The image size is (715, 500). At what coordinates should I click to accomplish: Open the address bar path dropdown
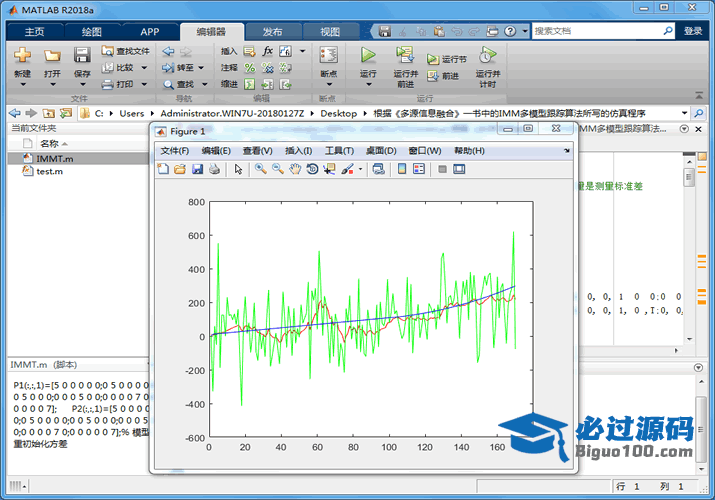pyautogui.click(x=684, y=113)
